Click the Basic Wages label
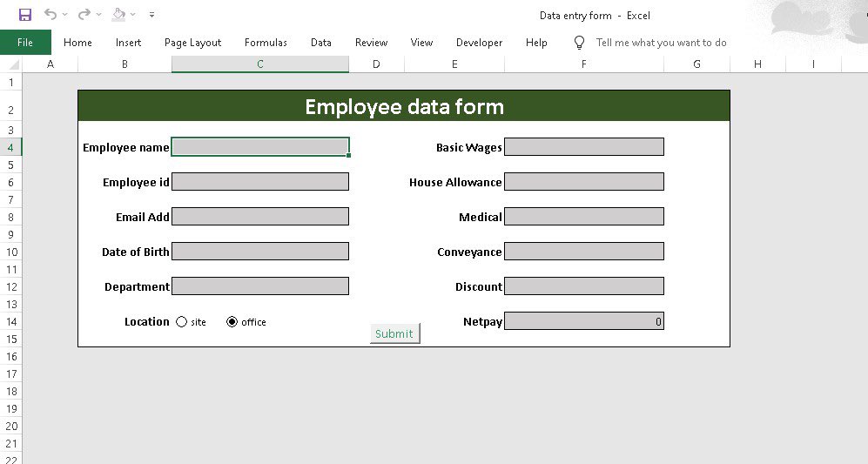 (469, 147)
